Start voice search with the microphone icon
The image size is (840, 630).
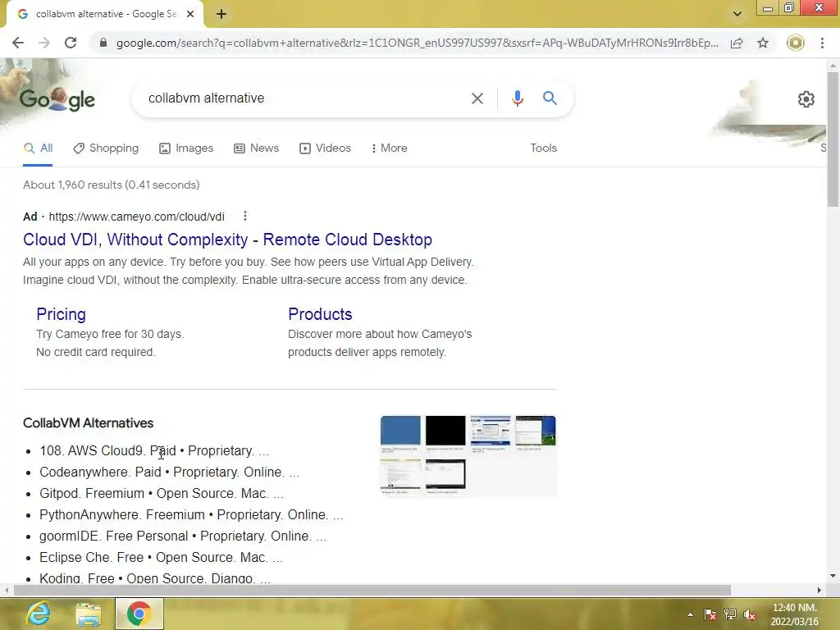pyautogui.click(x=518, y=98)
